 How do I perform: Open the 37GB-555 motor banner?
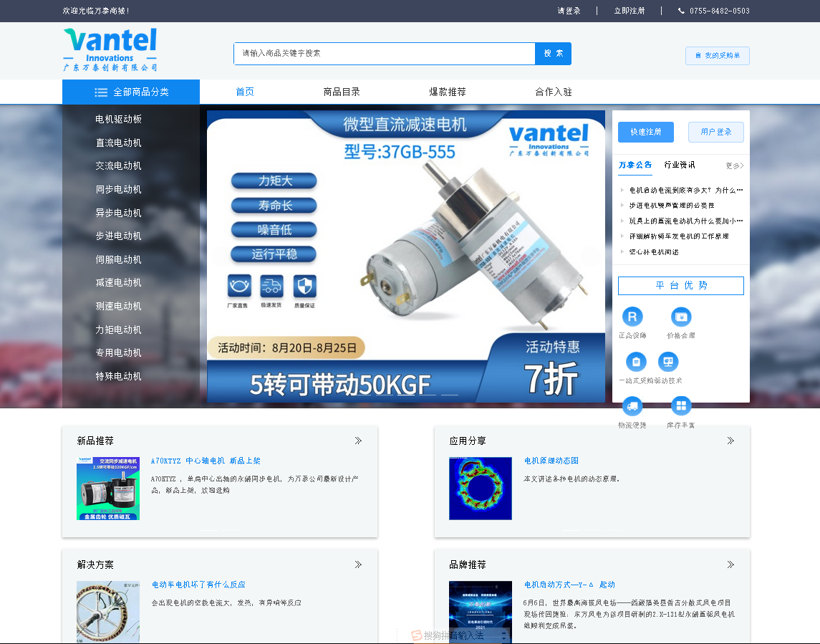tap(406, 256)
